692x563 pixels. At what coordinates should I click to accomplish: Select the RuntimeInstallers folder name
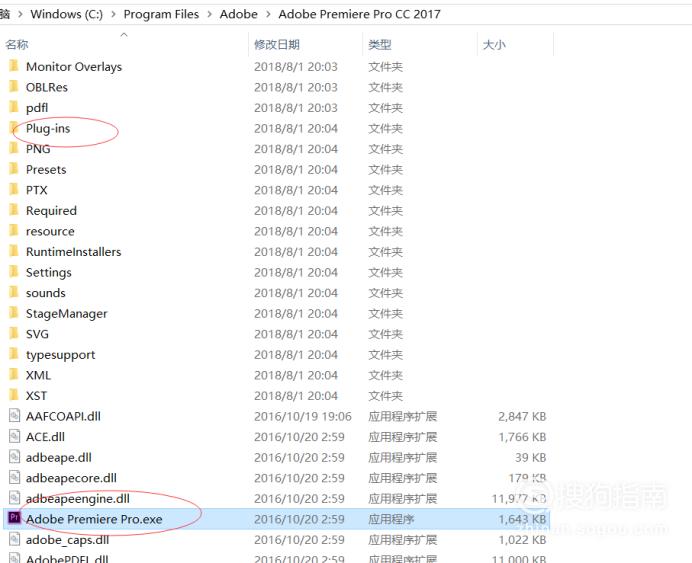coord(73,251)
